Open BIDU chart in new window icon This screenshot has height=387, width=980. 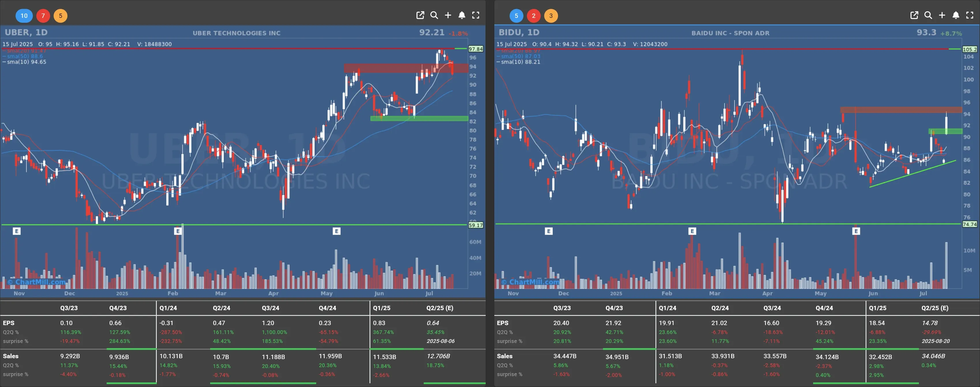point(914,15)
